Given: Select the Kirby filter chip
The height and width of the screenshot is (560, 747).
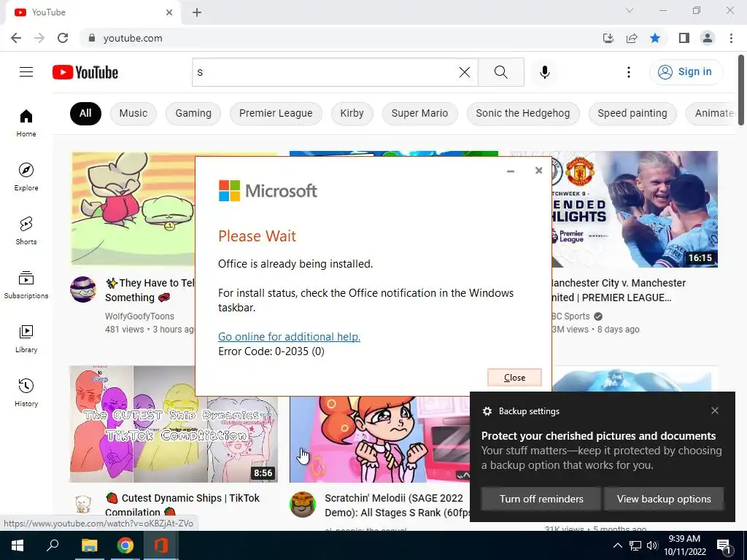Looking at the screenshot, I should (x=352, y=113).
